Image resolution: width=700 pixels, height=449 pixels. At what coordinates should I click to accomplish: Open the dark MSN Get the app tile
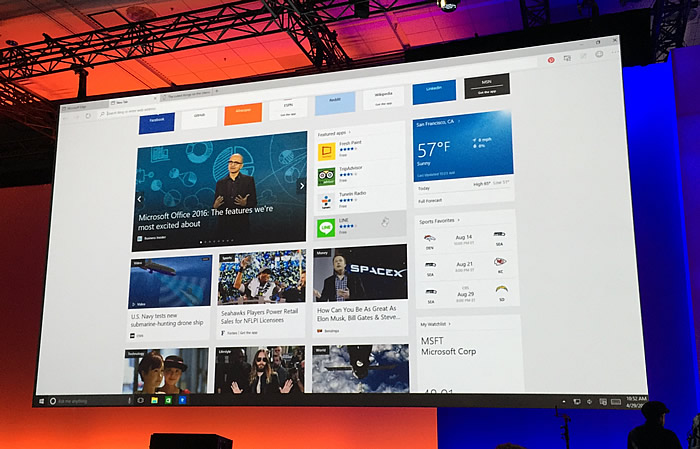487,85
